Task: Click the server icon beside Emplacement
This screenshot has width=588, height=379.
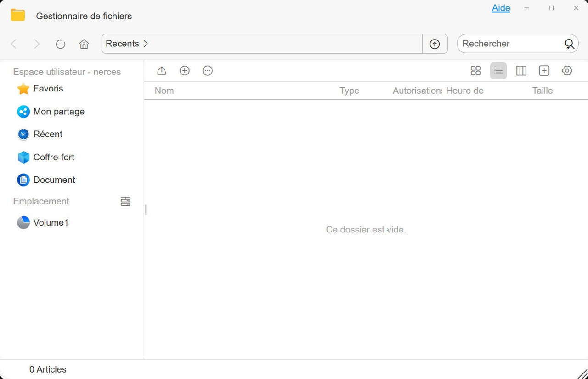Action: click(x=125, y=201)
